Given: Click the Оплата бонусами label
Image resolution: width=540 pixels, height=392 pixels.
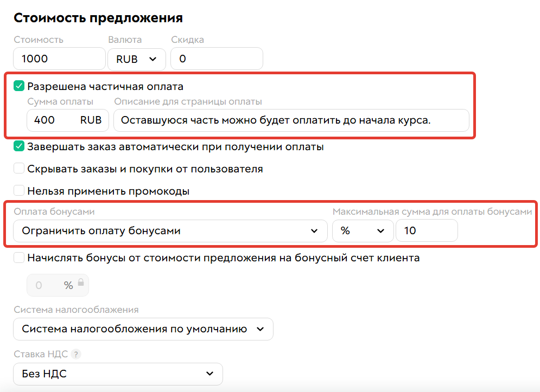Looking at the screenshot, I should (x=54, y=211).
